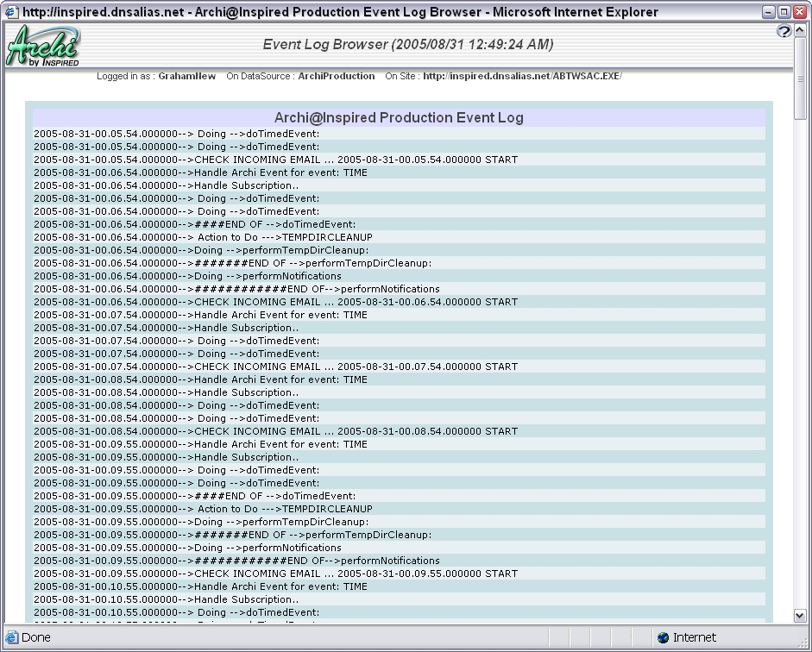Select the 00.09.55 END OF performNotifications row
This screenshot has width=812, height=652.
pyautogui.click(x=236, y=561)
